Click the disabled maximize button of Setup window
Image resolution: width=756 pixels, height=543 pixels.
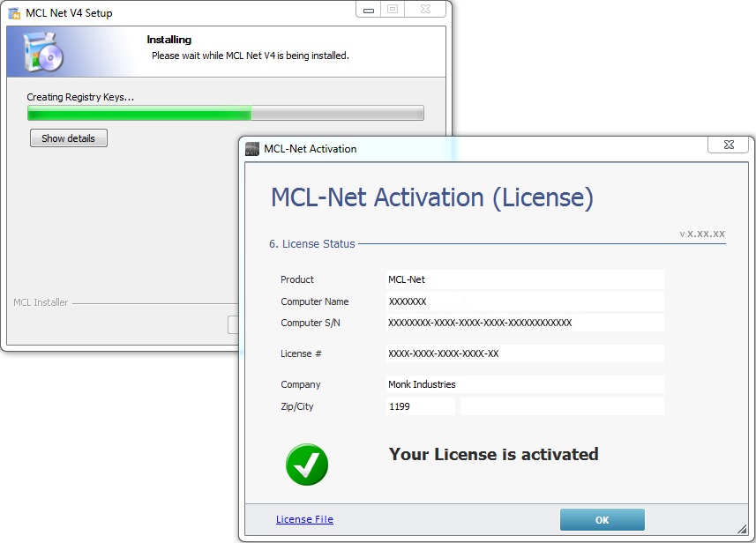[393, 9]
